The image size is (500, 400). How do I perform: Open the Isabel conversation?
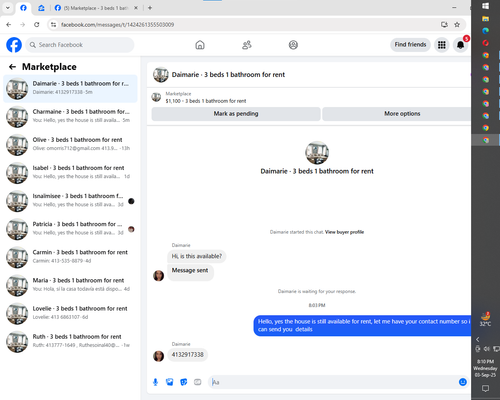70,172
